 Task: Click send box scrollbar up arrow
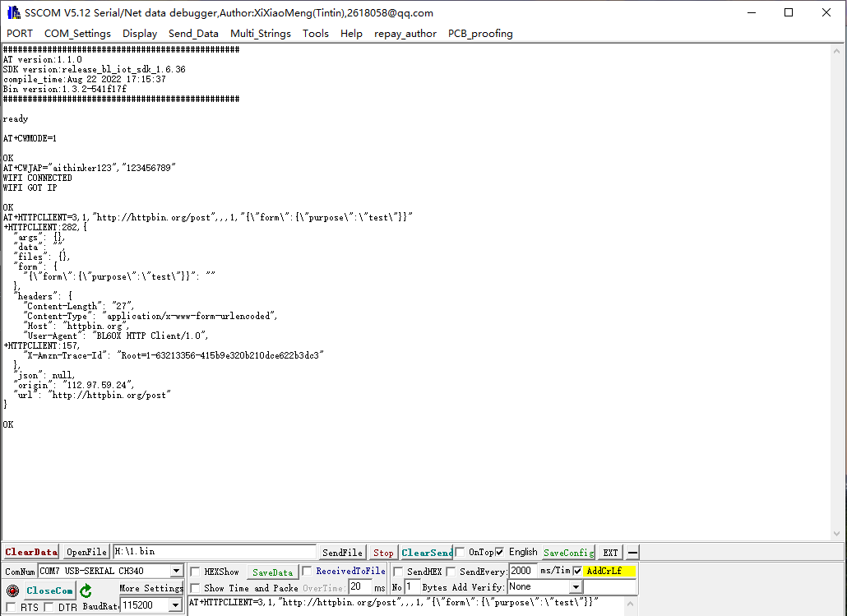pyautogui.click(x=630, y=604)
